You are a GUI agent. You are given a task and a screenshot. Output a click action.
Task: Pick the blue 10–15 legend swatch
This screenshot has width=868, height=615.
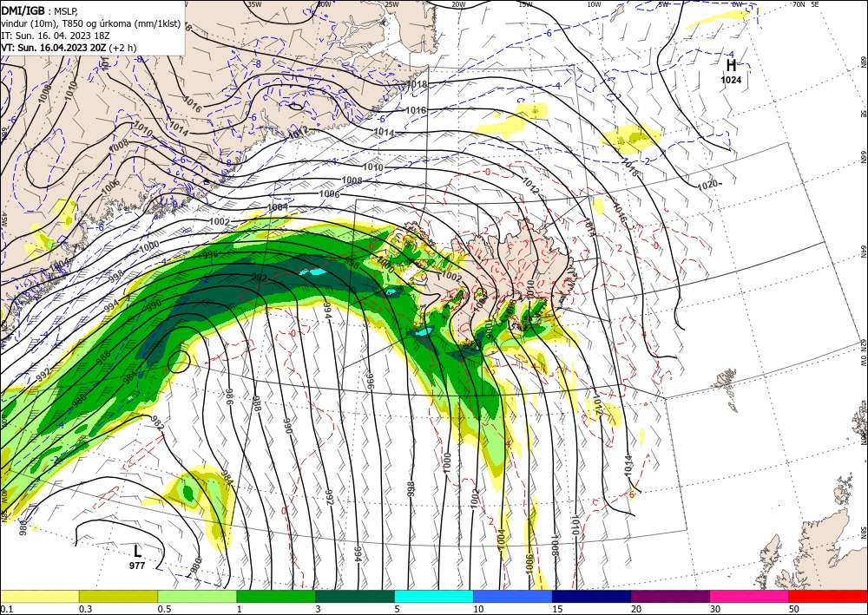[x=513, y=596]
